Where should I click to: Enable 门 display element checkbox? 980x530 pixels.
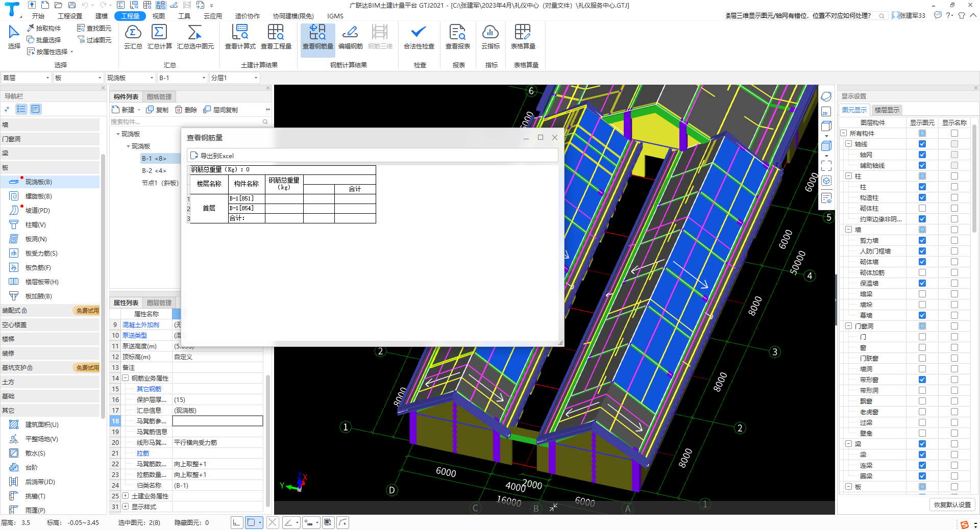(922, 337)
